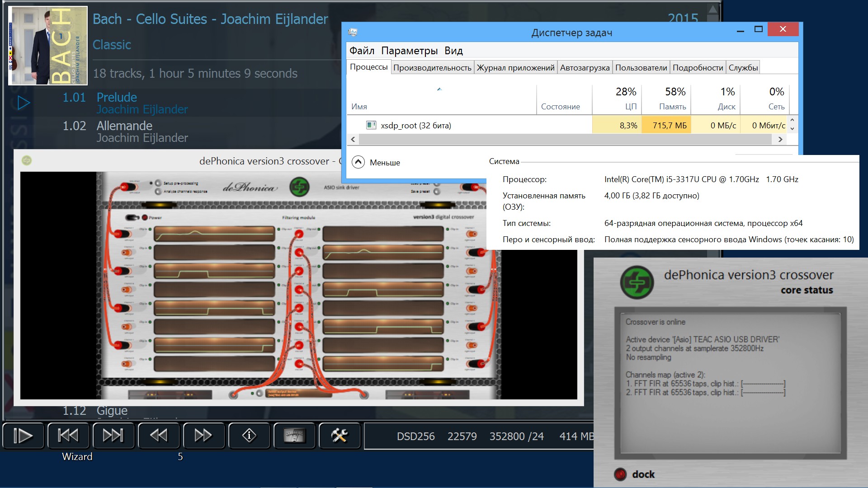Click the rewind double-arrow button
The height and width of the screenshot is (488, 868).
tap(158, 436)
